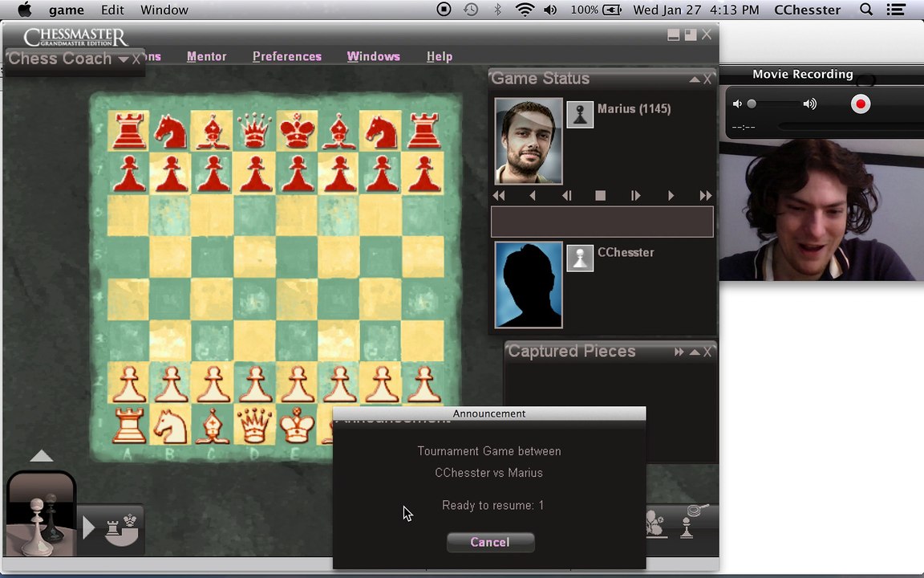Close the Chess Coach panel

136,59
